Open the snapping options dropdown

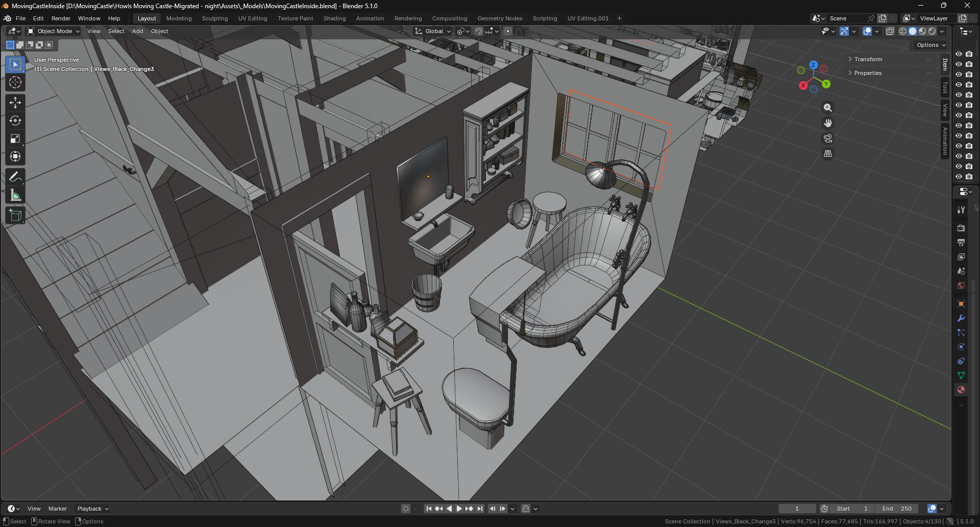point(492,31)
